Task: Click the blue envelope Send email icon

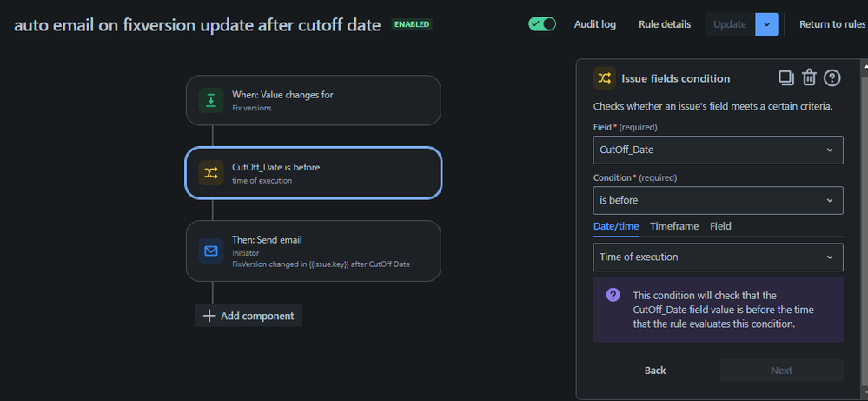Action: (211, 251)
